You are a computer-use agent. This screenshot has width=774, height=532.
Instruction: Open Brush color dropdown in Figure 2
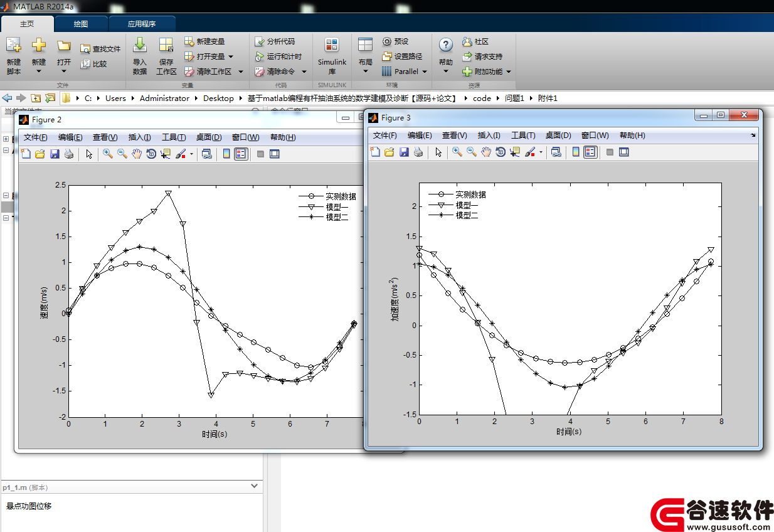[x=191, y=154]
